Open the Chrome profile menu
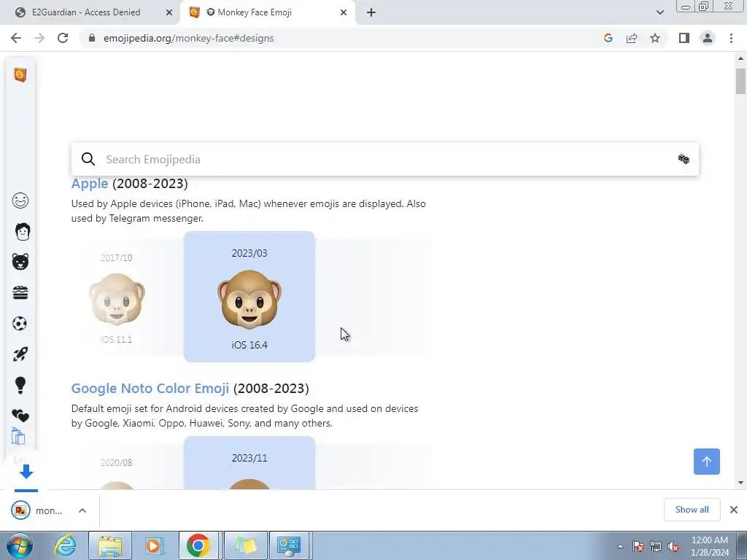This screenshot has width=747, height=560. [x=708, y=38]
